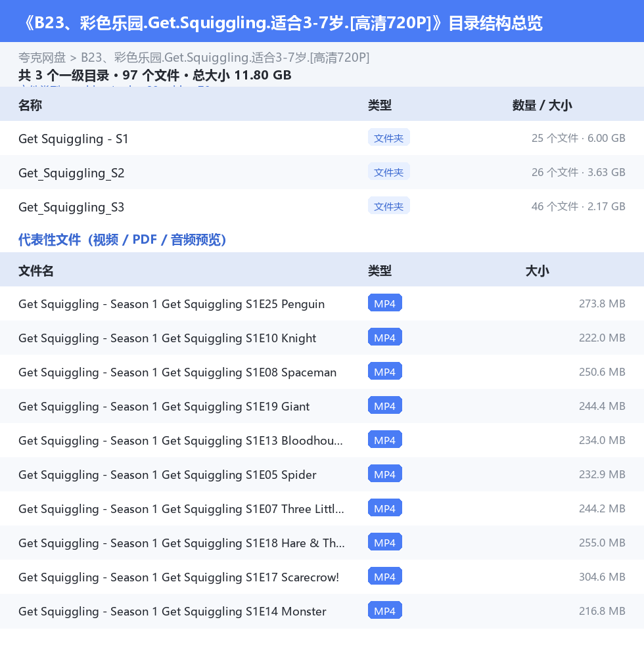Click the 文件名 column header
Viewport: 644px width, 649px height.
coord(36,271)
